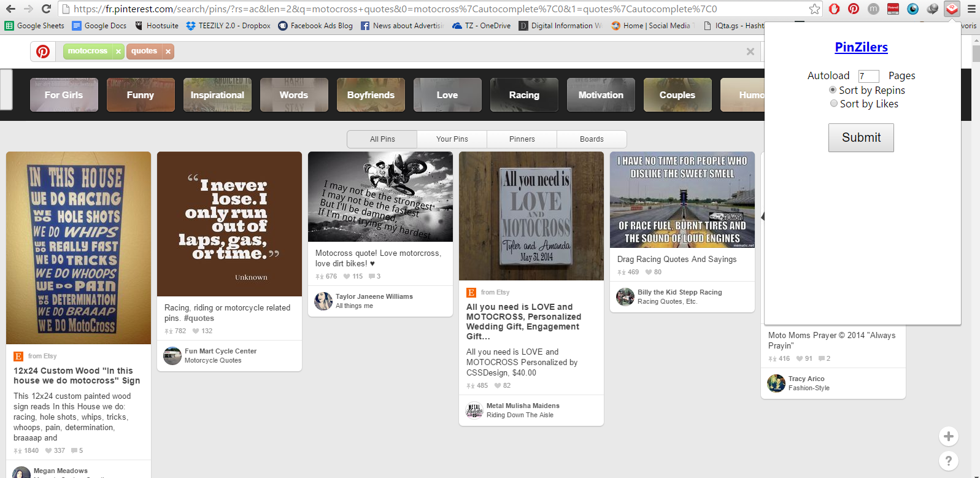Screen dimensions: 980x478
Task: Click the plus add pin button
Action: point(949,436)
